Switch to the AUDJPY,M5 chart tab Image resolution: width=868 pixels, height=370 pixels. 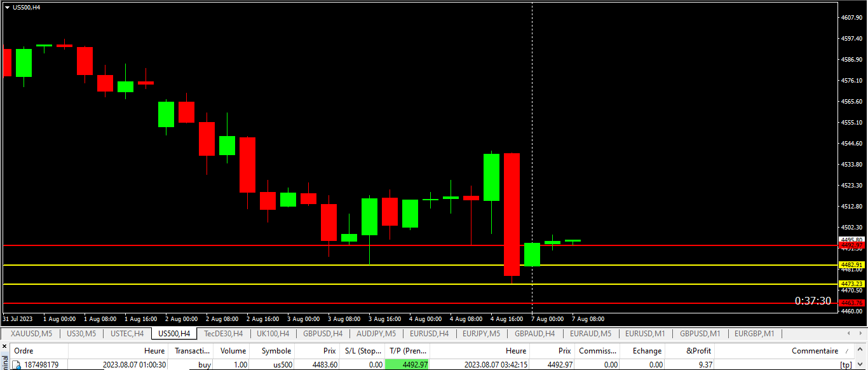point(376,334)
